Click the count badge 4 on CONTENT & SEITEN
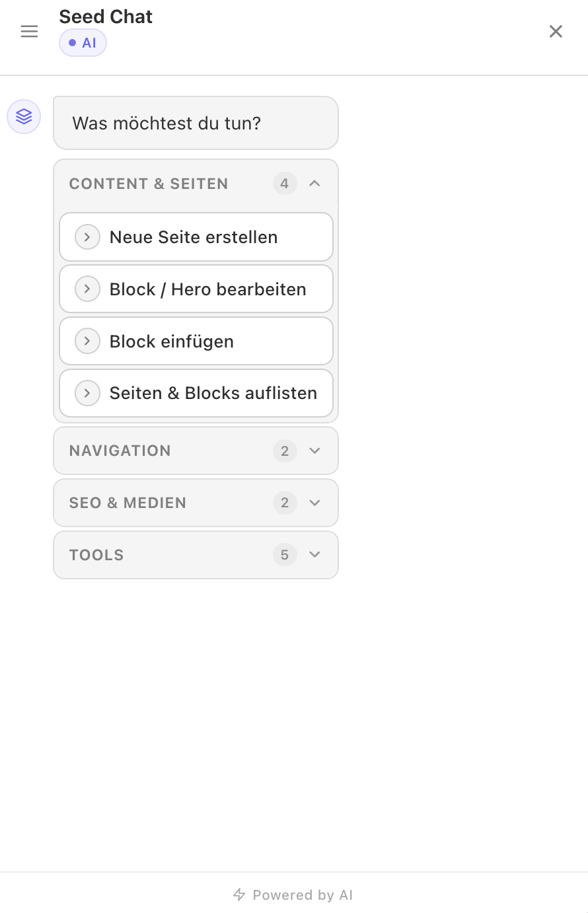This screenshot has height=913, width=588. coord(285,184)
